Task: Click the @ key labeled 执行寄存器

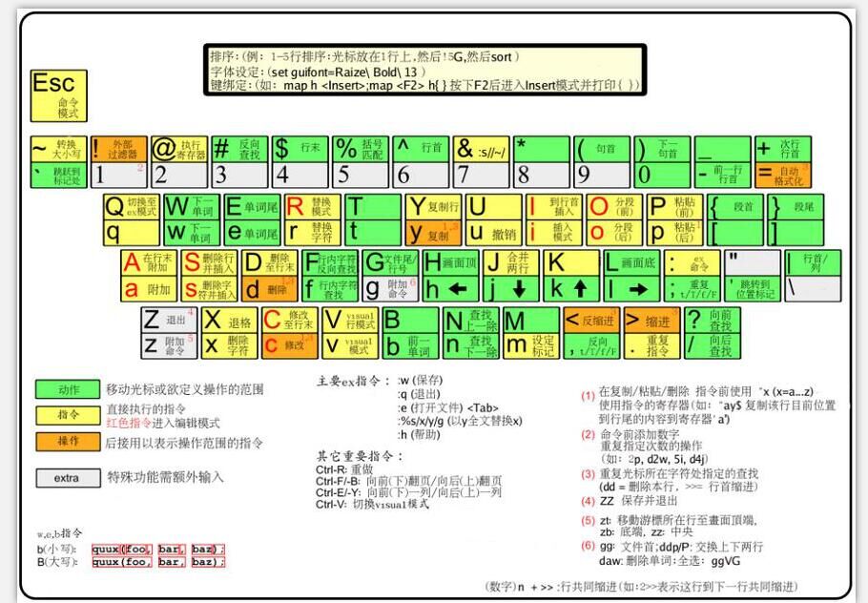Action: tap(179, 149)
